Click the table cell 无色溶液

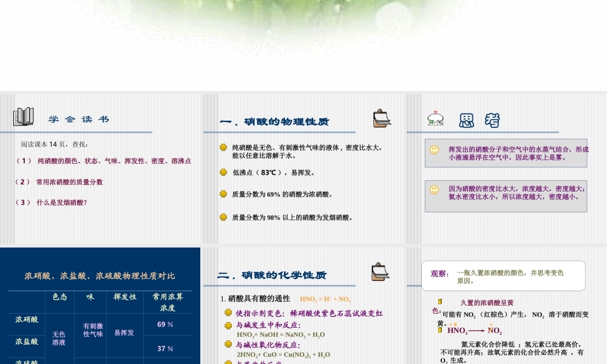[x=59, y=338]
